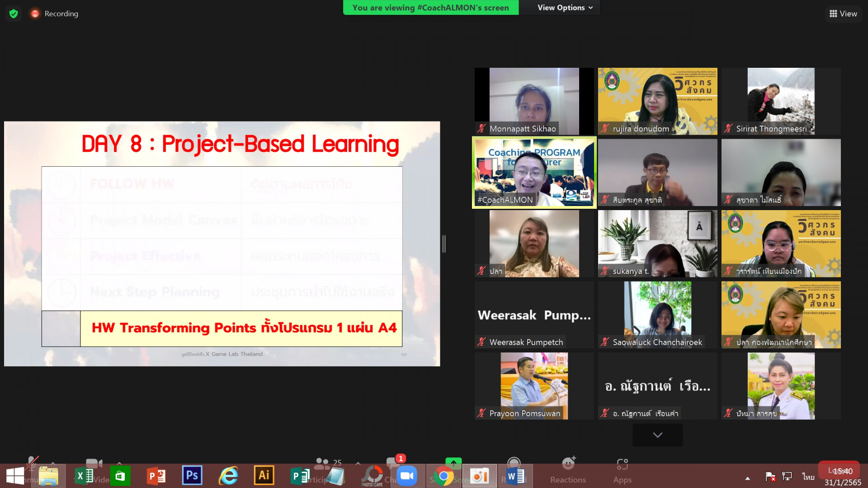Show next page of participant videos
Image resolution: width=868 pixels, height=488 pixels.
tap(657, 435)
